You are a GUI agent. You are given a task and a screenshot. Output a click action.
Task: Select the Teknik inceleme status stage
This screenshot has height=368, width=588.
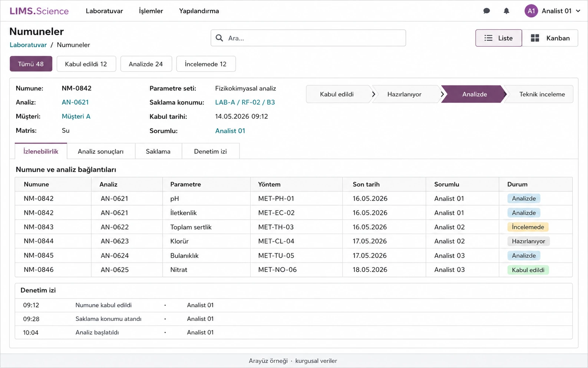coord(541,94)
